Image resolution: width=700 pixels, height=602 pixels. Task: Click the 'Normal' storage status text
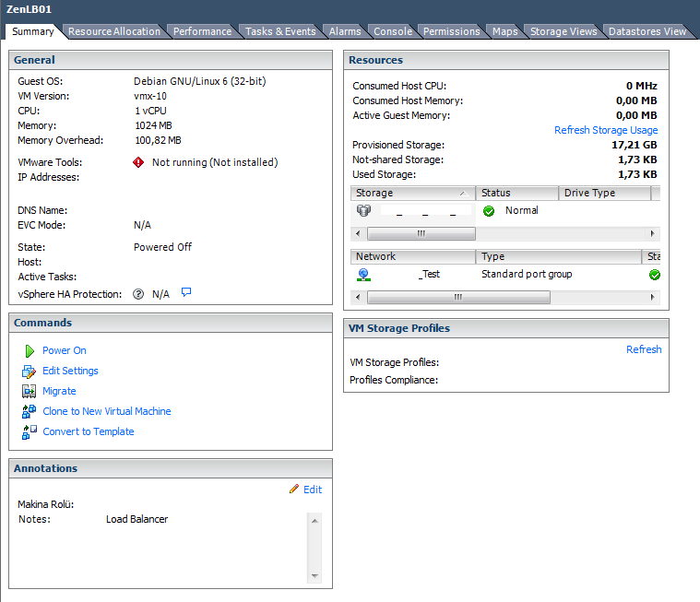(x=522, y=210)
